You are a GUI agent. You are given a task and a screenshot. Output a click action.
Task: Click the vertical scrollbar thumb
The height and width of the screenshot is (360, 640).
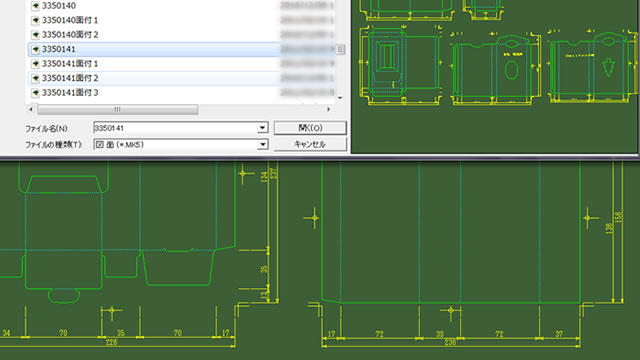[x=340, y=49]
